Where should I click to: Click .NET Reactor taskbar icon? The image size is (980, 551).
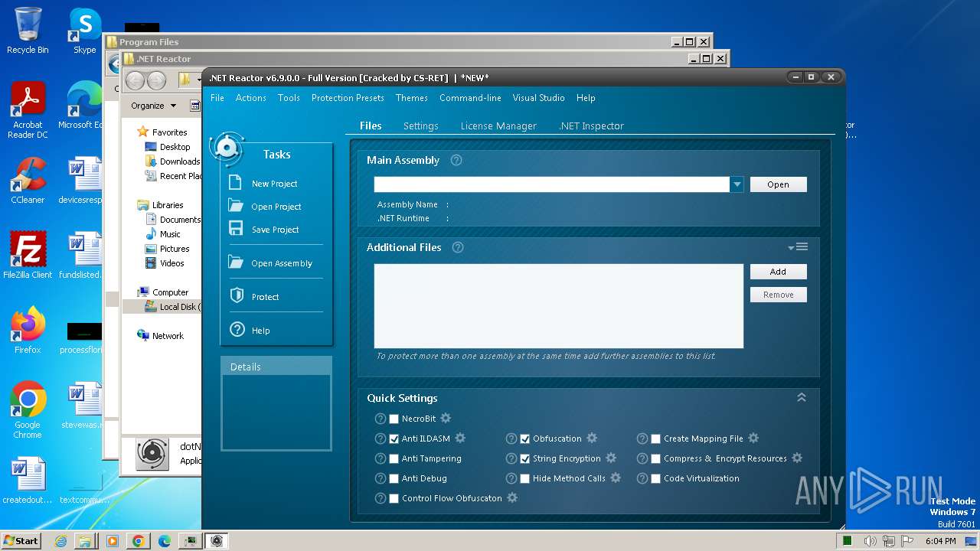coord(217,541)
